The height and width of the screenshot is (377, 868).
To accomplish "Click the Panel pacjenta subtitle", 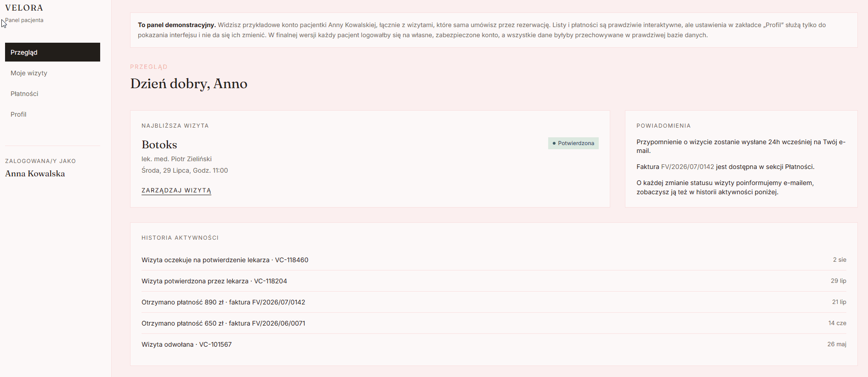I will [x=24, y=20].
